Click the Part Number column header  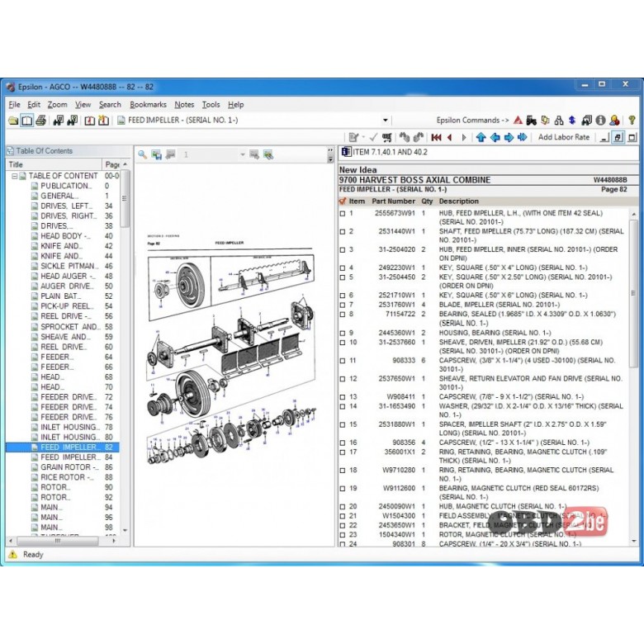[x=393, y=201]
